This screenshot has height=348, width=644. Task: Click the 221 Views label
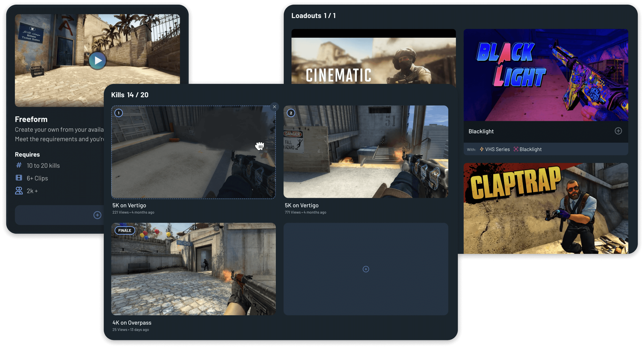tap(120, 212)
